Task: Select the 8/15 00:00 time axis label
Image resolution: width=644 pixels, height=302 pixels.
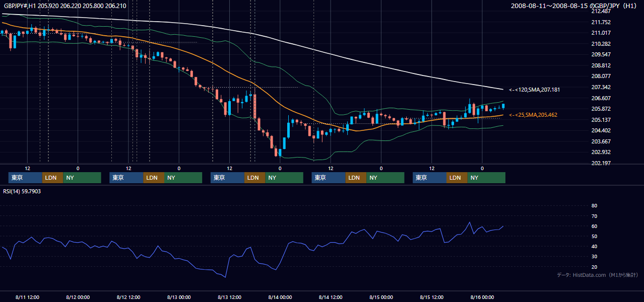Action: point(381,297)
